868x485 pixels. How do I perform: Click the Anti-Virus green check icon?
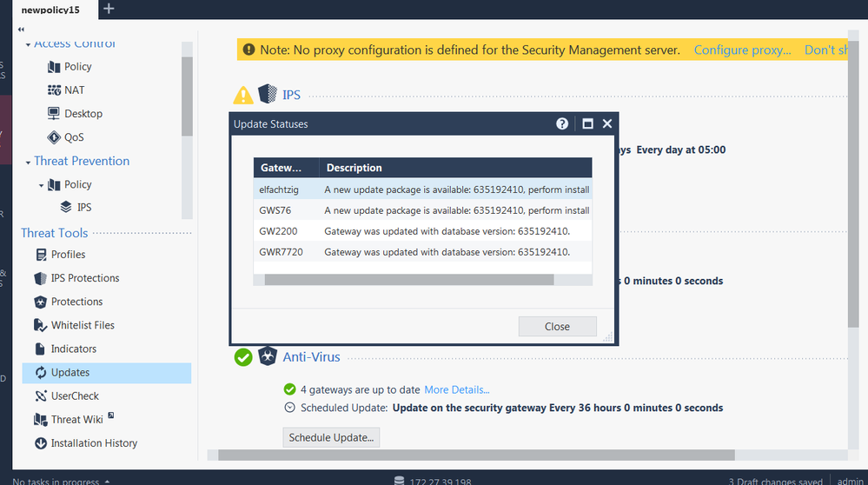click(243, 357)
